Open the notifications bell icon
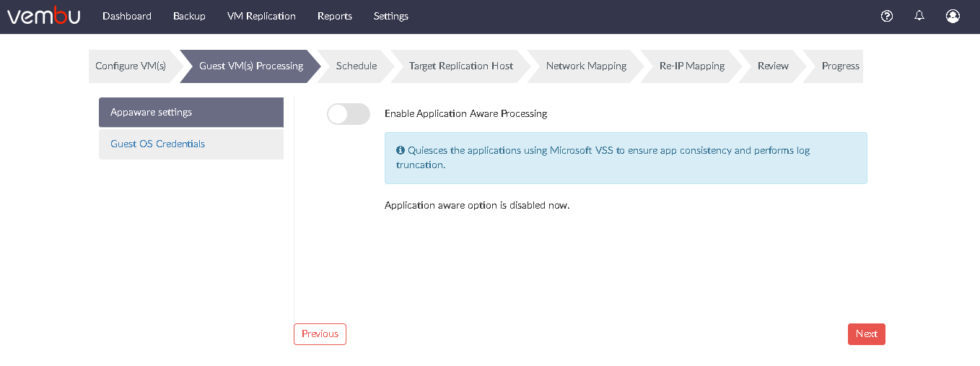The image size is (980, 366). point(919,16)
